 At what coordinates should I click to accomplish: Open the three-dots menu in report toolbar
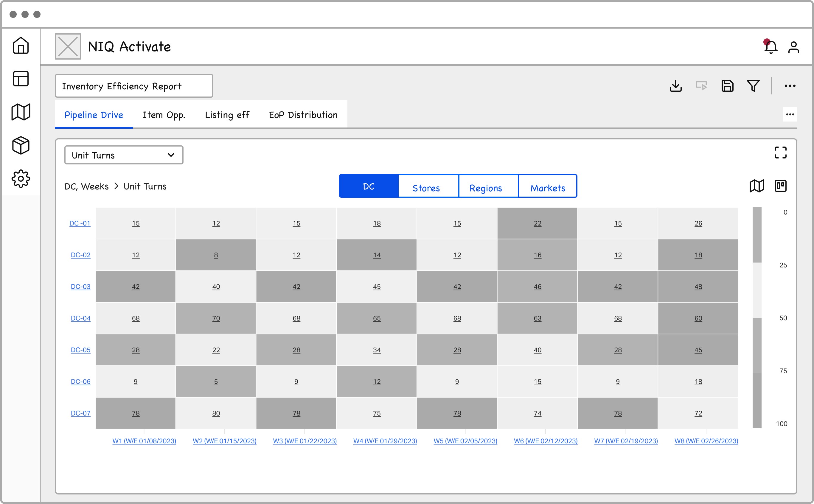point(790,86)
